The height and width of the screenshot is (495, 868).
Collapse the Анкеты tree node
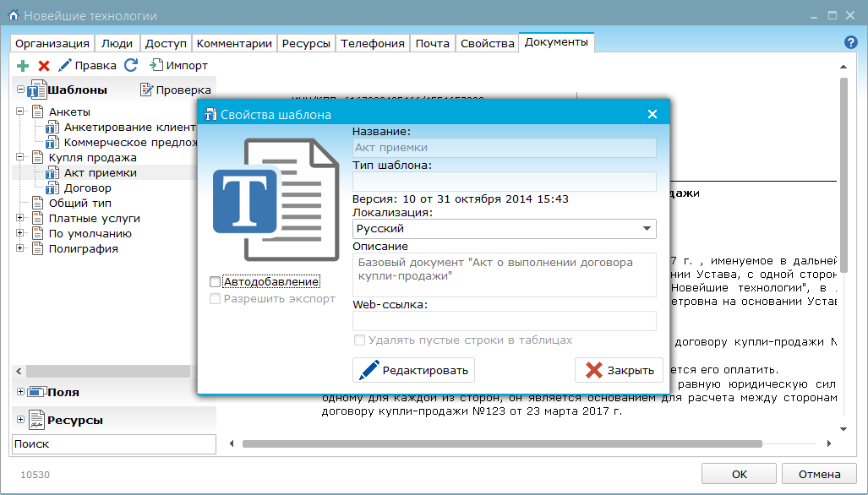pos(20,112)
